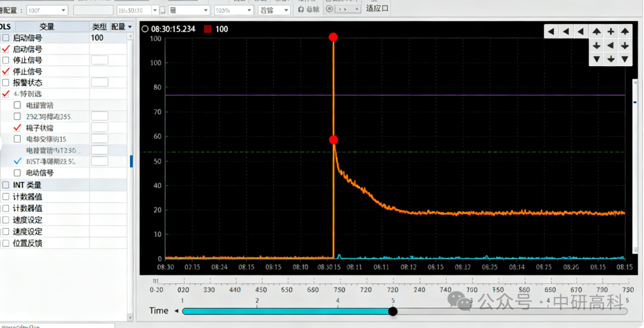The height and width of the screenshot is (328, 644).
Task: Toggle the cursor circle beside 08:30:15.234
Action: coord(144,29)
